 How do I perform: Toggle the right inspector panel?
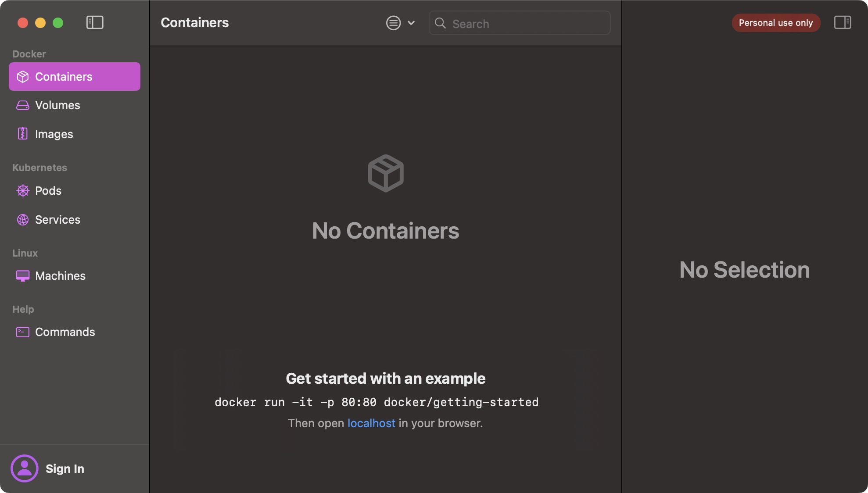(843, 22)
